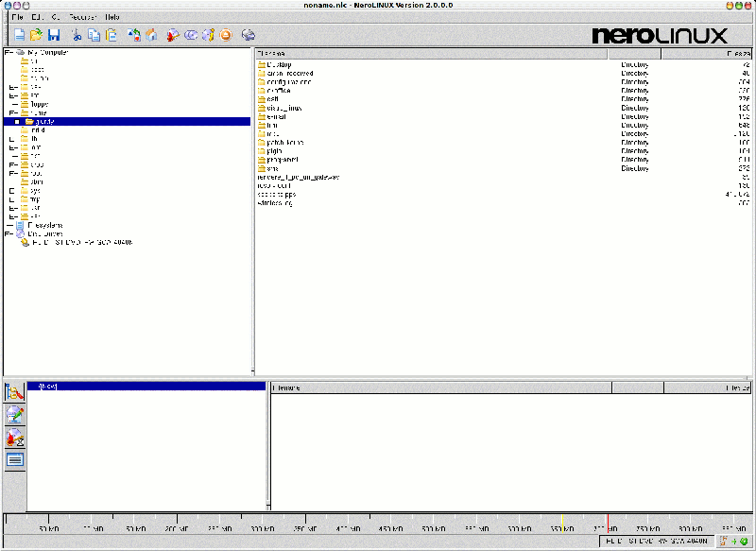Click the side-panel burning disc with hourglass icon

[15, 438]
